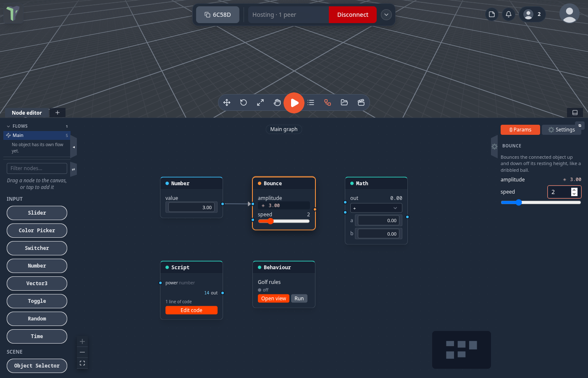Screen dimensions: 588x378
Task: Open the Math node operator dropdown
Action: pyautogui.click(x=376, y=208)
